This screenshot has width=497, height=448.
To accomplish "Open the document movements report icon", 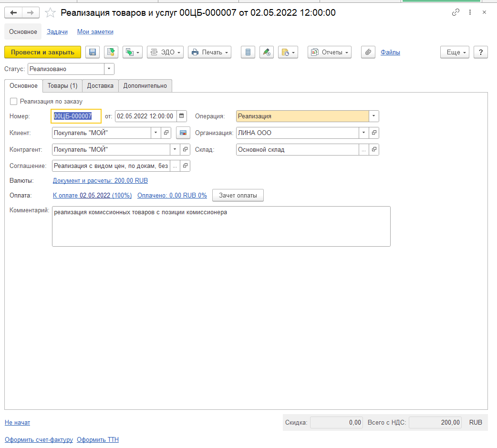I will click(x=248, y=52).
